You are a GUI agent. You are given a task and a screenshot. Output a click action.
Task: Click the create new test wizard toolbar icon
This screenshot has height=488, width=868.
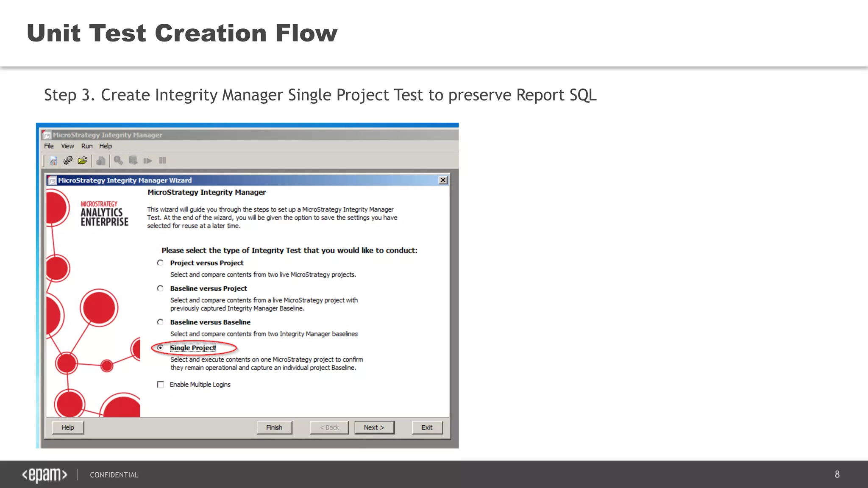click(53, 161)
